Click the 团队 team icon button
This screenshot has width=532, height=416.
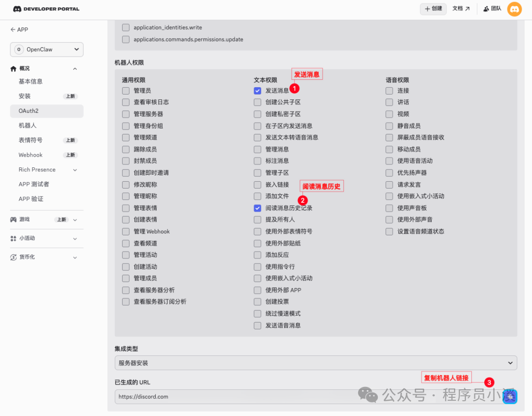(492, 8)
